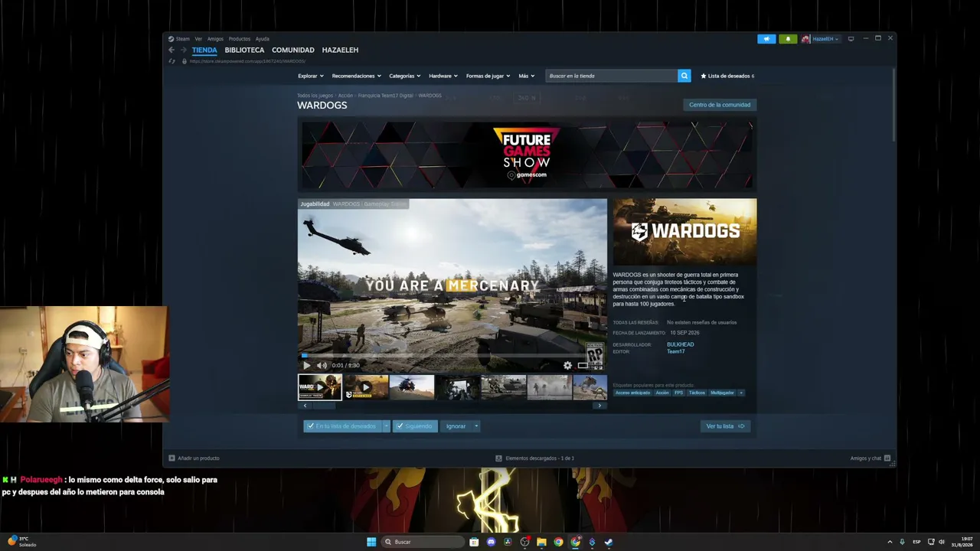Reload the store page with the refresh icon
980x551 pixels.
171,61
